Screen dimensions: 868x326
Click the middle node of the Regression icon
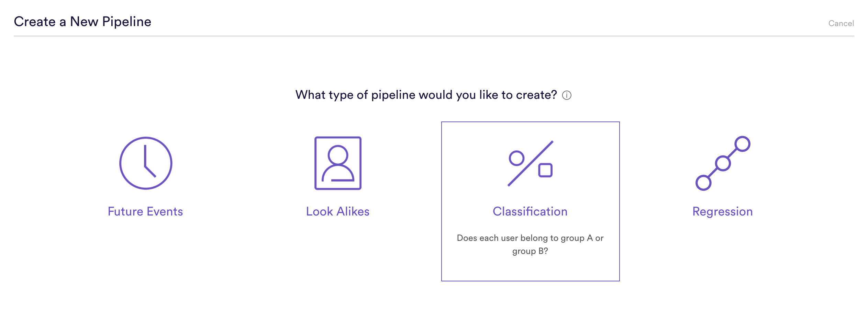(x=723, y=163)
